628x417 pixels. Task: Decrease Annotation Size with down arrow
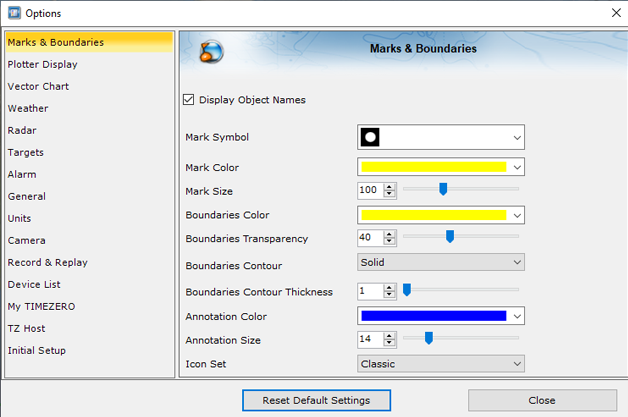390,344
